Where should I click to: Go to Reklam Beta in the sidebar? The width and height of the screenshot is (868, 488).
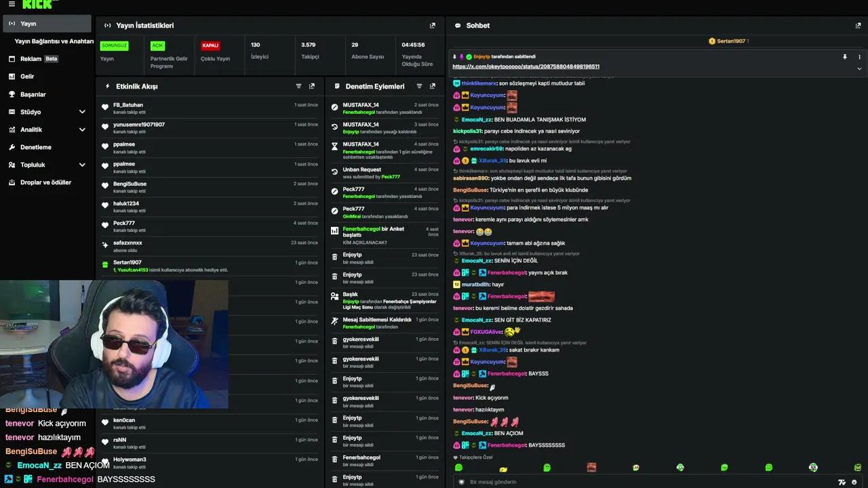click(46, 59)
